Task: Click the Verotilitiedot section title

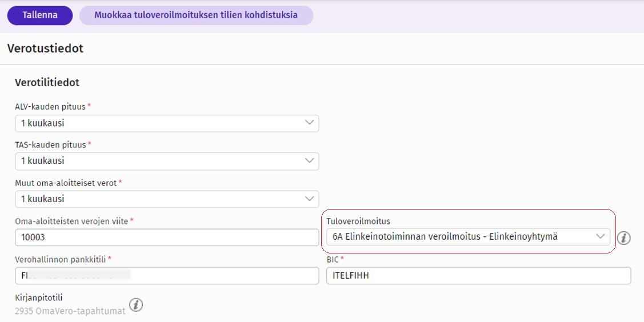Action: [47, 83]
